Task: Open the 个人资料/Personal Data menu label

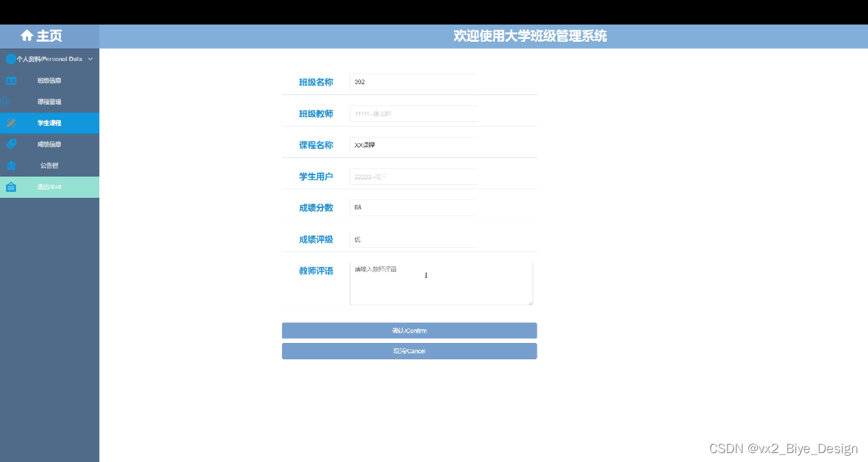Action: click(x=49, y=59)
